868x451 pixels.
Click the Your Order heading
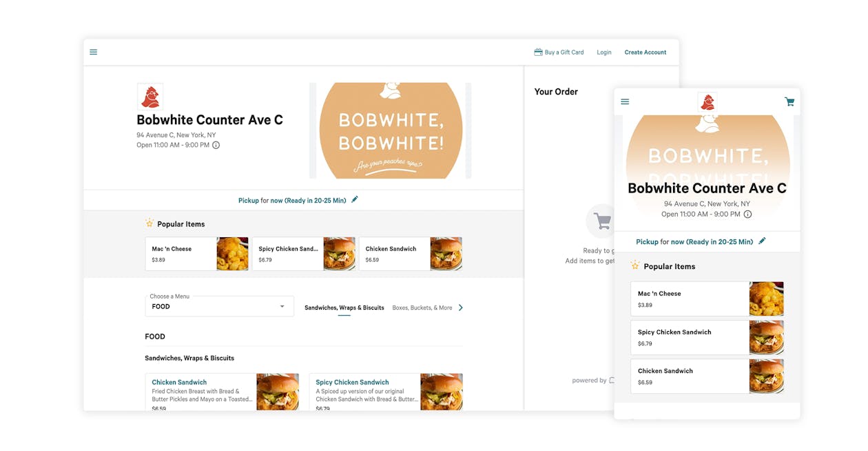tap(556, 92)
